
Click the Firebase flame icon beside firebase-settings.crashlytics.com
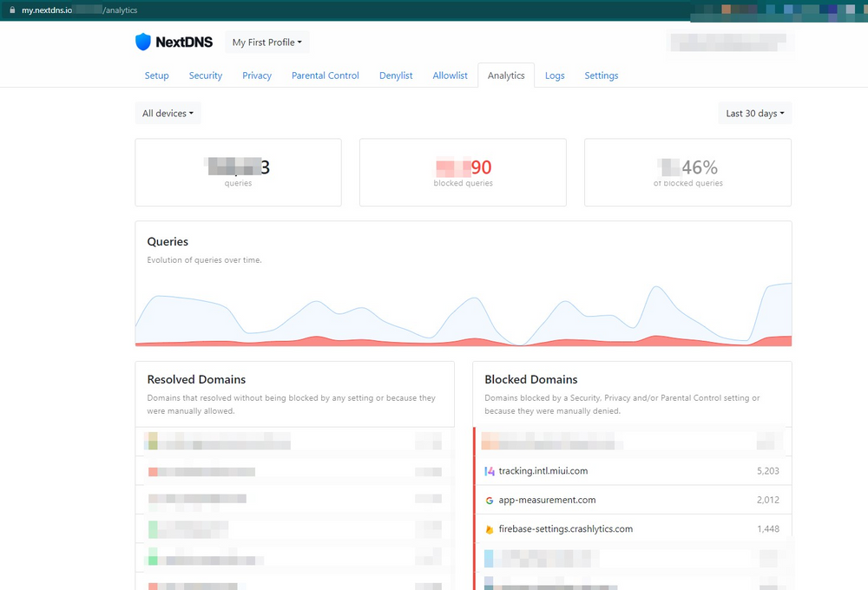point(490,528)
